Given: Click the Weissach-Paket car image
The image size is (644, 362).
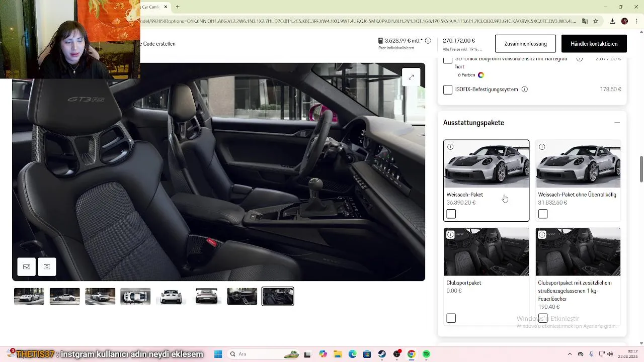Looking at the screenshot, I should pos(486,164).
